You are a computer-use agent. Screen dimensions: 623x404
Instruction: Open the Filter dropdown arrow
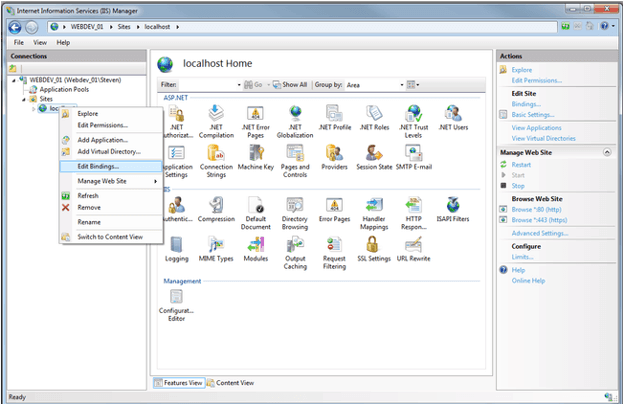(239, 85)
